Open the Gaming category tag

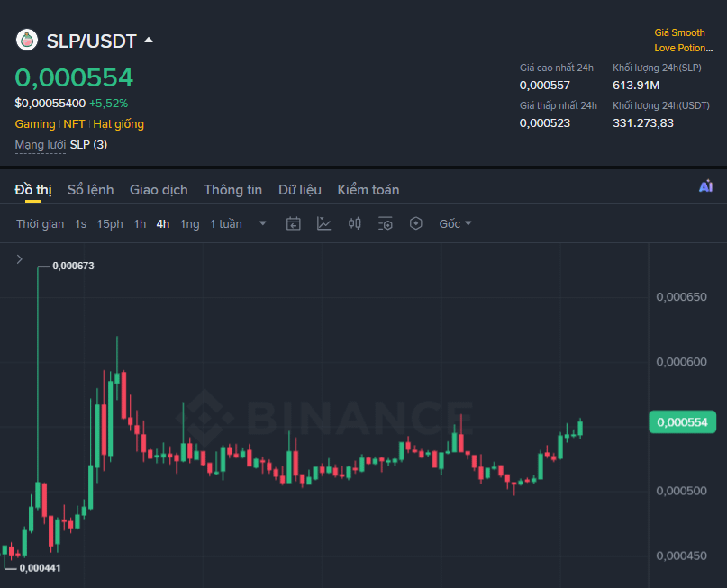[35, 124]
